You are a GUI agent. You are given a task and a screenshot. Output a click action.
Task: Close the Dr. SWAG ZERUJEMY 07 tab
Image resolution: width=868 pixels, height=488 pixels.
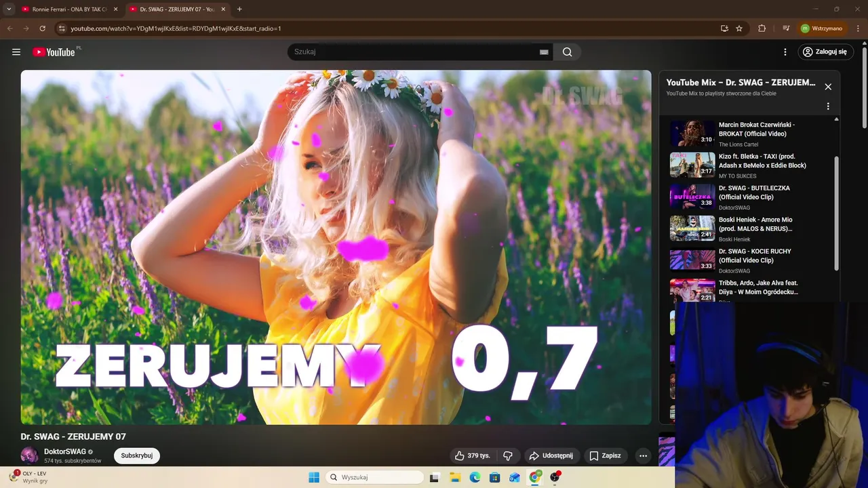223,9
